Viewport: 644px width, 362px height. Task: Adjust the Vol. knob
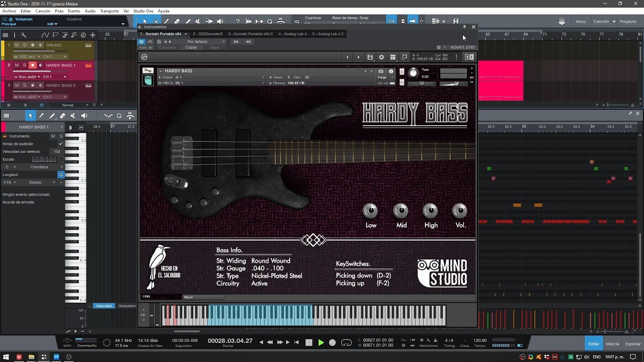(x=460, y=211)
